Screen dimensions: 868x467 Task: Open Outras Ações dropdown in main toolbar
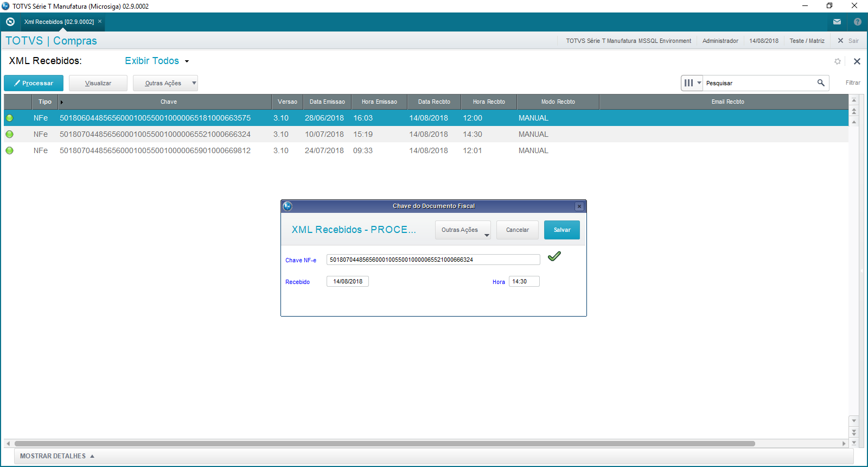pyautogui.click(x=165, y=83)
